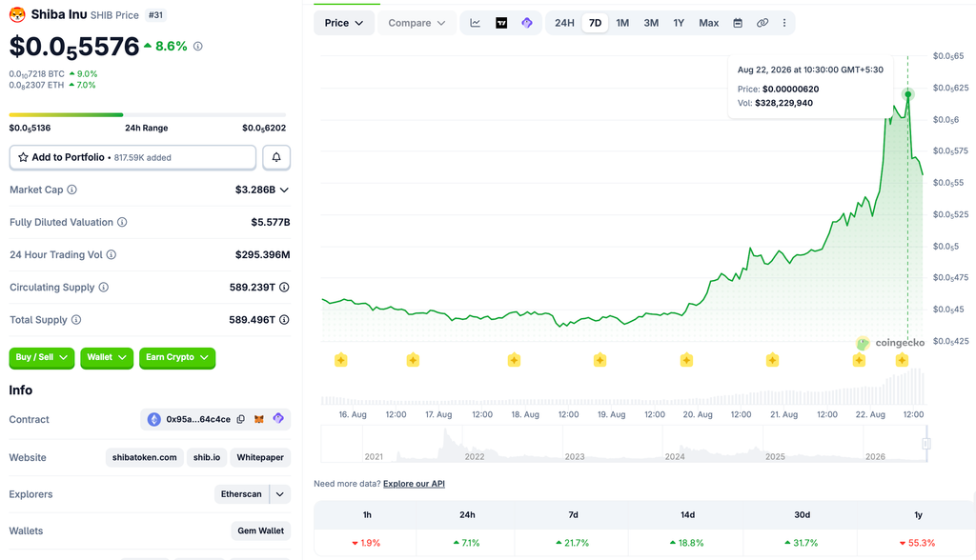This screenshot has width=976, height=560.
Task: Open TradingView chart mode
Action: pos(501,23)
